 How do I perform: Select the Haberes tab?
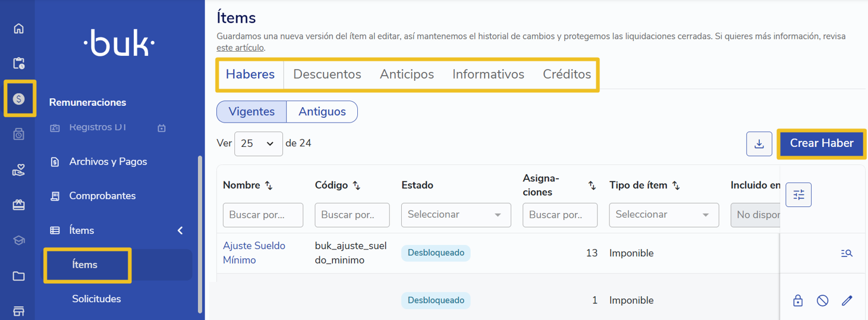click(250, 74)
